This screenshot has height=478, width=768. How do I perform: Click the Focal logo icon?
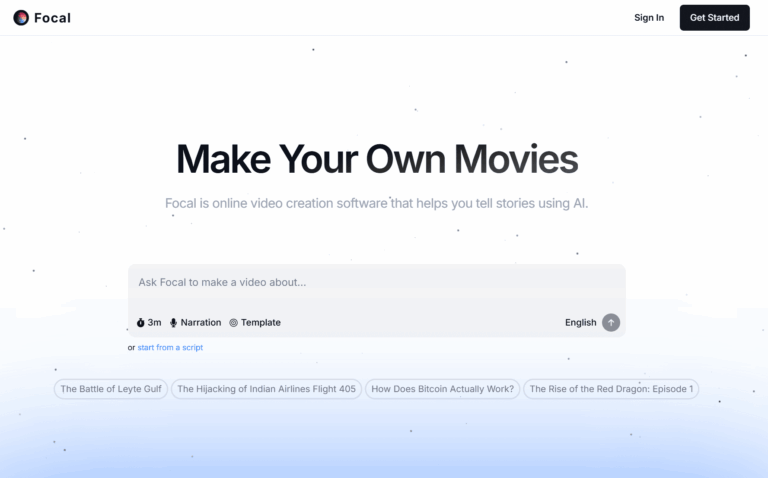[x=21, y=18]
